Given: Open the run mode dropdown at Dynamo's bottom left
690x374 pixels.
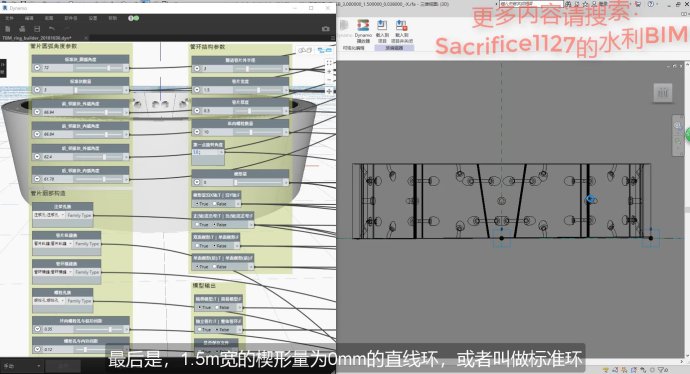Looking at the screenshot, I should [22, 366].
